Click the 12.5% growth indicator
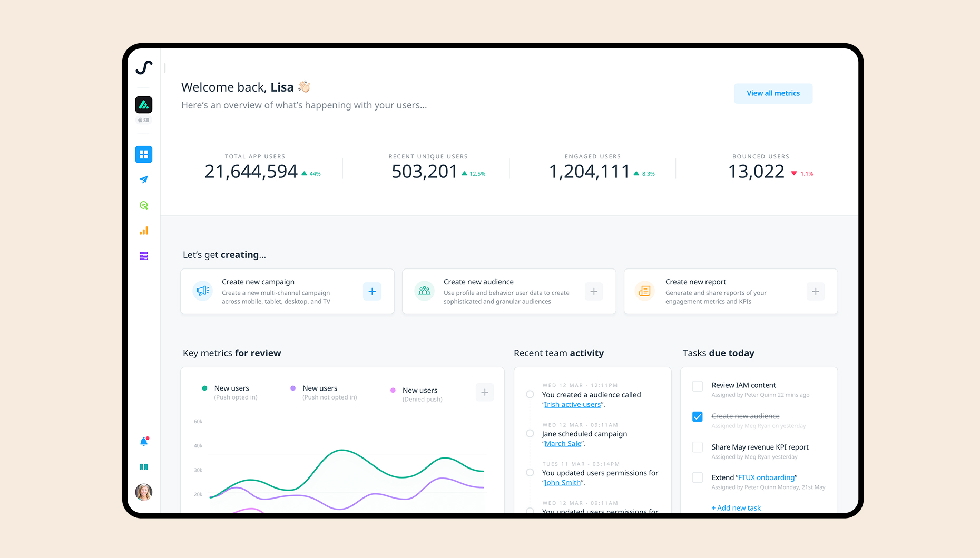This screenshot has height=558, width=980. (474, 174)
